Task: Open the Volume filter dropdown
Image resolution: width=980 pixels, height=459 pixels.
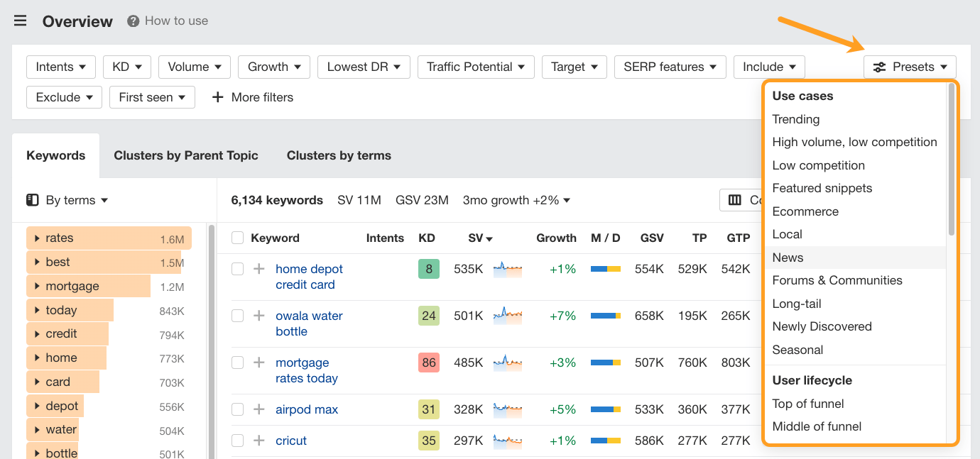Action: pos(194,66)
